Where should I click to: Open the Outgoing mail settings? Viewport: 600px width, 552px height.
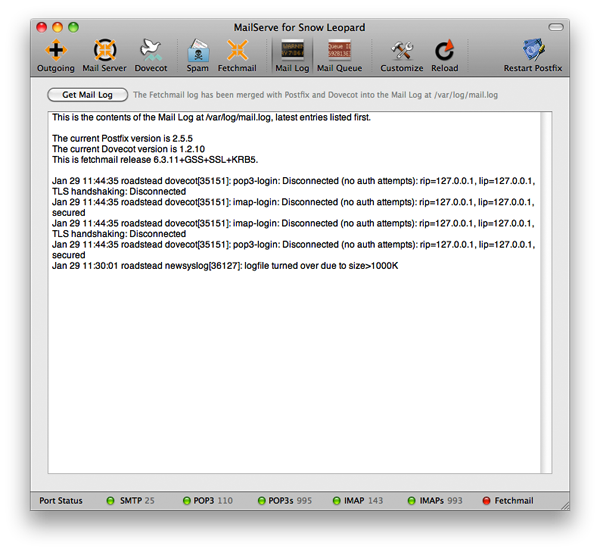(56, 55)
